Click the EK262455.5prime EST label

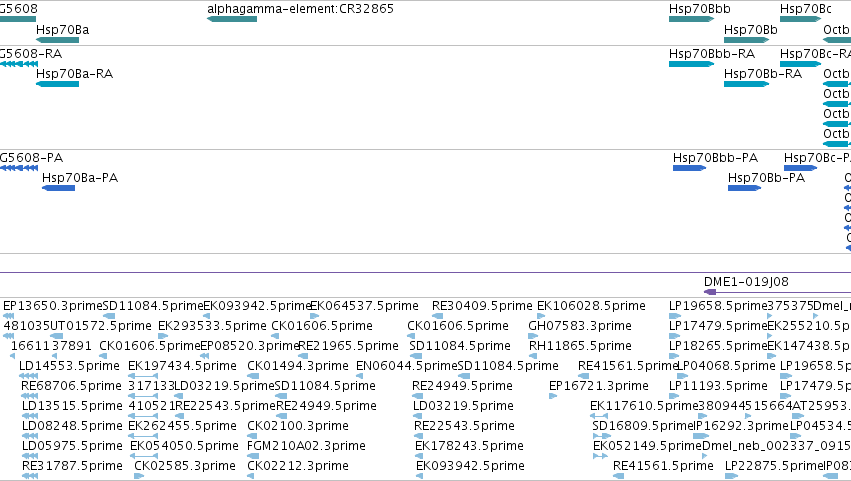click(x=182, y=427)
